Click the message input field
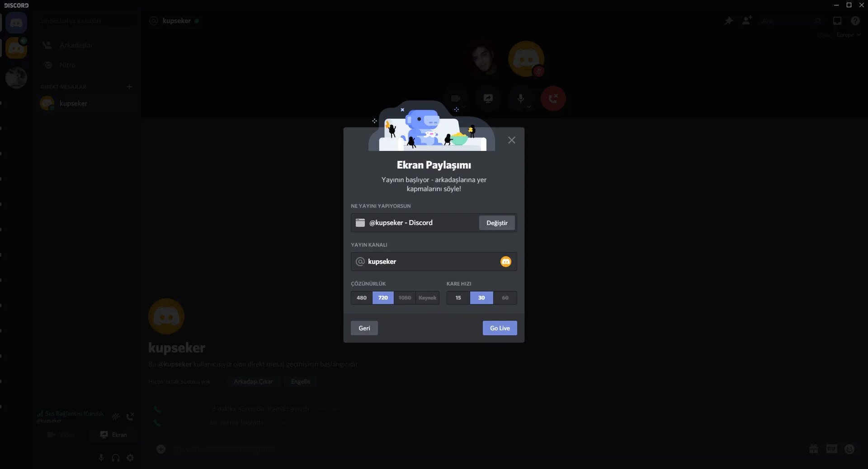This screenshot has height=469, width=868. (486, 449)
